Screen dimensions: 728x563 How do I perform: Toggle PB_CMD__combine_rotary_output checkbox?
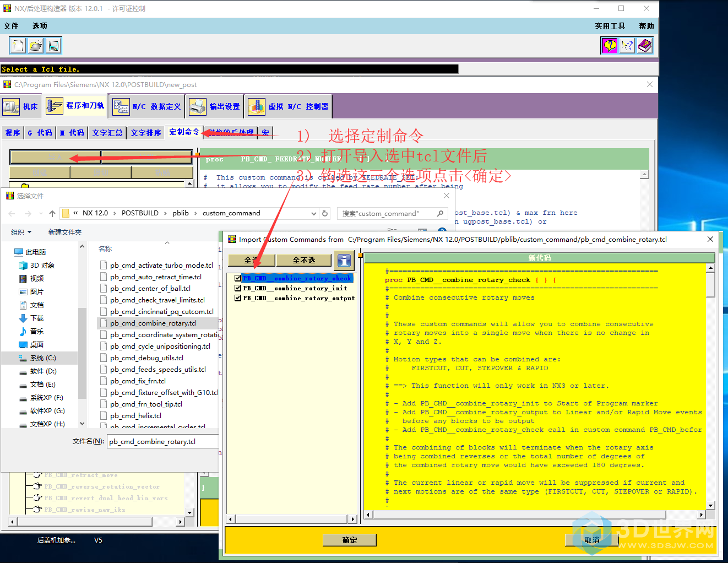pos(238,298)
